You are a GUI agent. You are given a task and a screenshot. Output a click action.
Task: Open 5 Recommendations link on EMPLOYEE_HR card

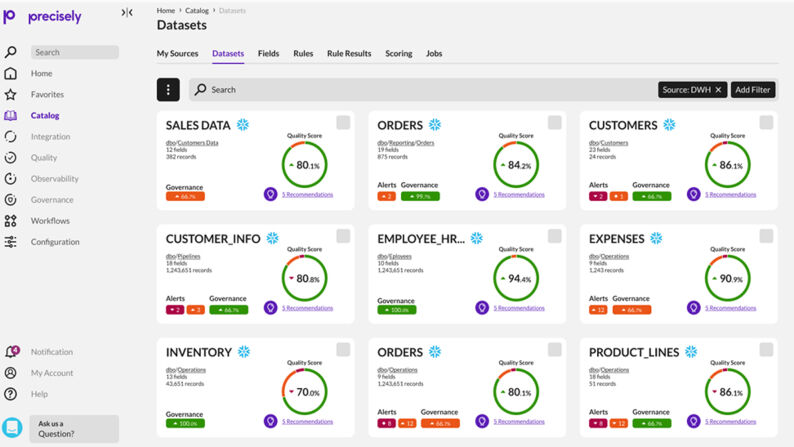point(519,308)
